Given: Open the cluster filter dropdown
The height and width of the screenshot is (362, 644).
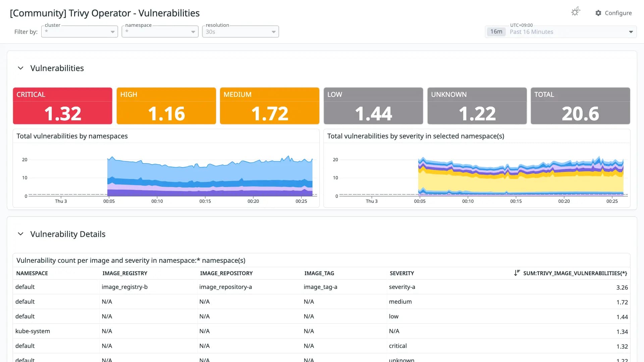Looking at the screenshot, I should tap(79, 32).
